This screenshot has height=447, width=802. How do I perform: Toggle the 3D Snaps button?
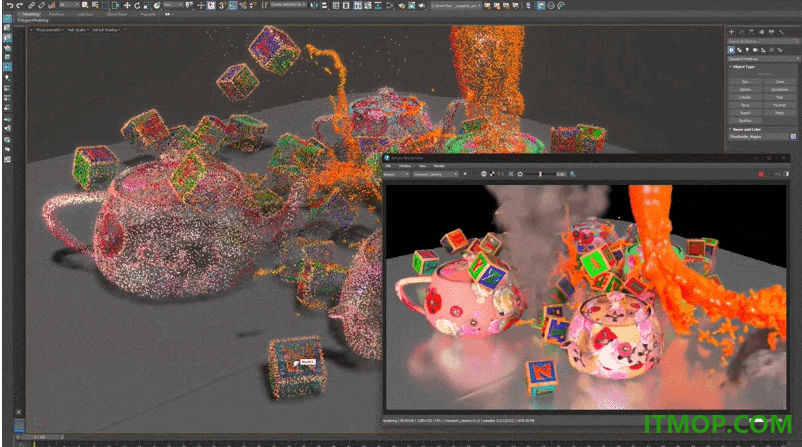click(x=222, y=5)
